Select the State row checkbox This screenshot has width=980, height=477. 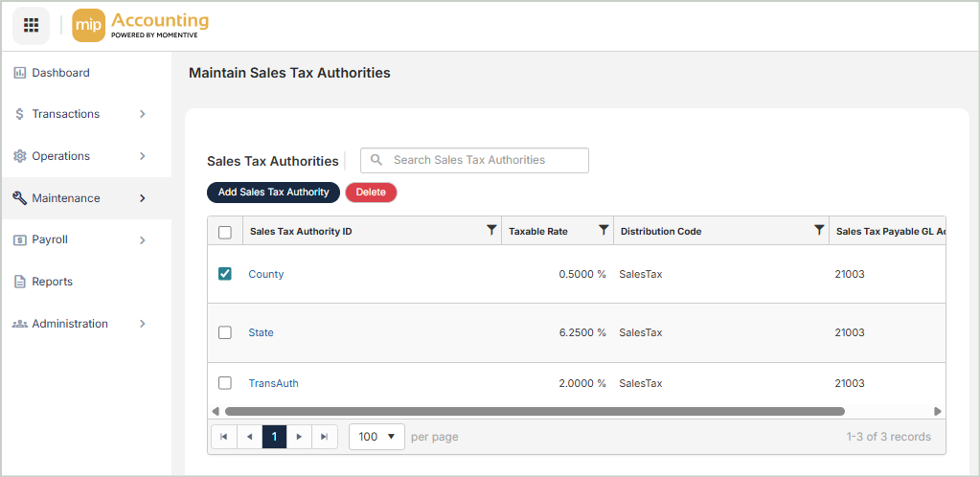(x=225, y=332)
